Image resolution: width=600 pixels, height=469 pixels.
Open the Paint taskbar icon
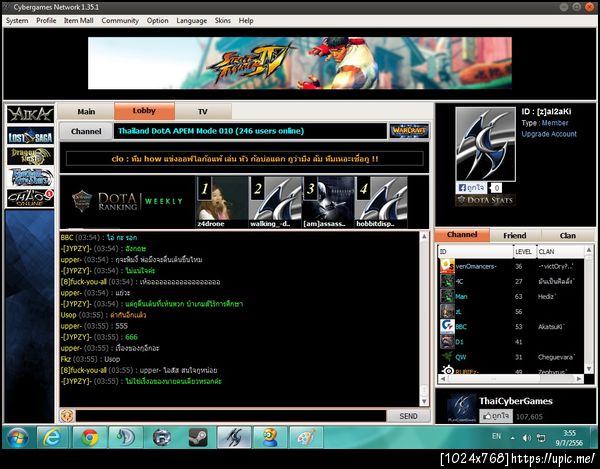(306, 437)
